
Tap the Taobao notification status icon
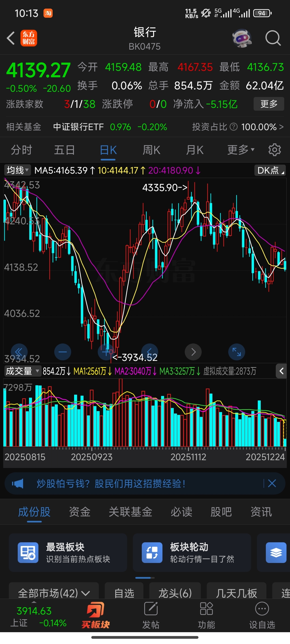[x=48, y=13]
